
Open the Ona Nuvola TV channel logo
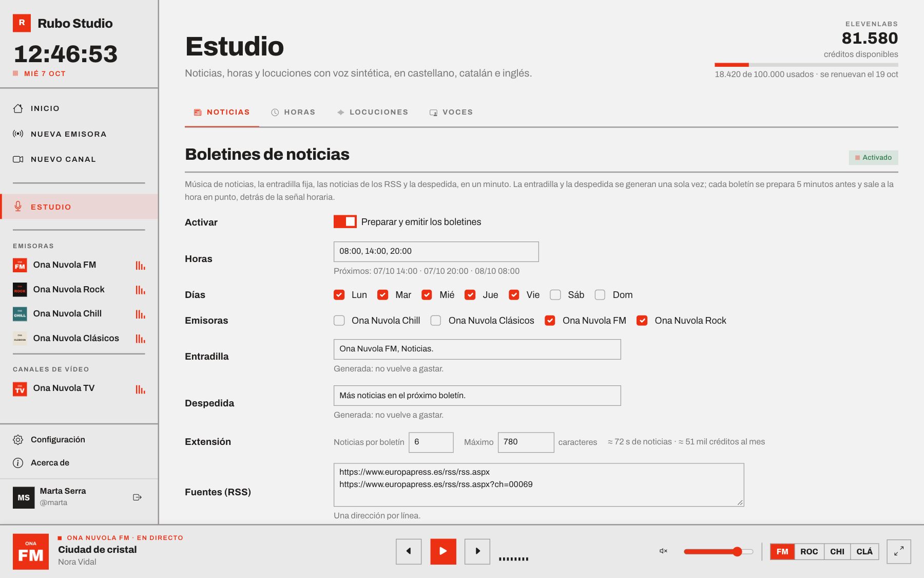pos(20,388)
